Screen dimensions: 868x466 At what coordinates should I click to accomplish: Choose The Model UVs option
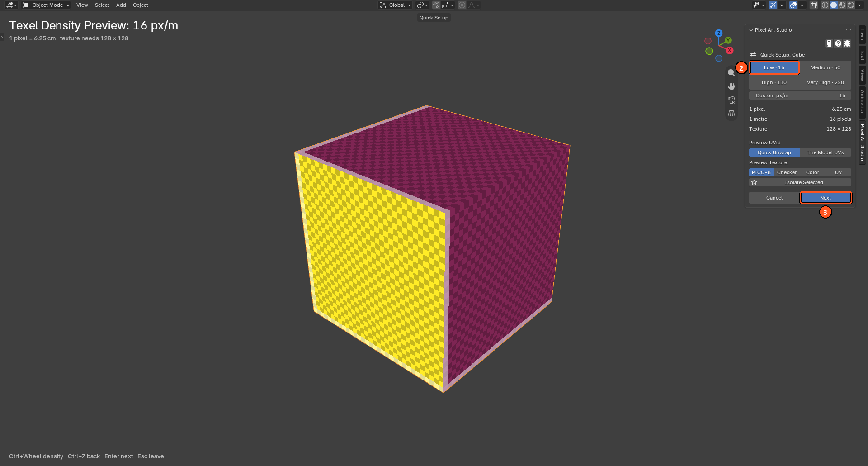826,152
